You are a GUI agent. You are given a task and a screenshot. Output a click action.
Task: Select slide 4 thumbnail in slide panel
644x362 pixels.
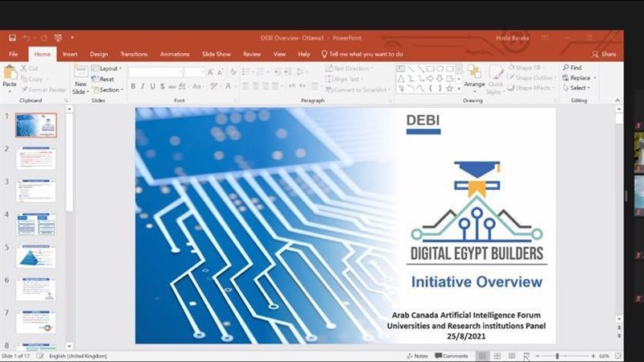click(35, 224)
